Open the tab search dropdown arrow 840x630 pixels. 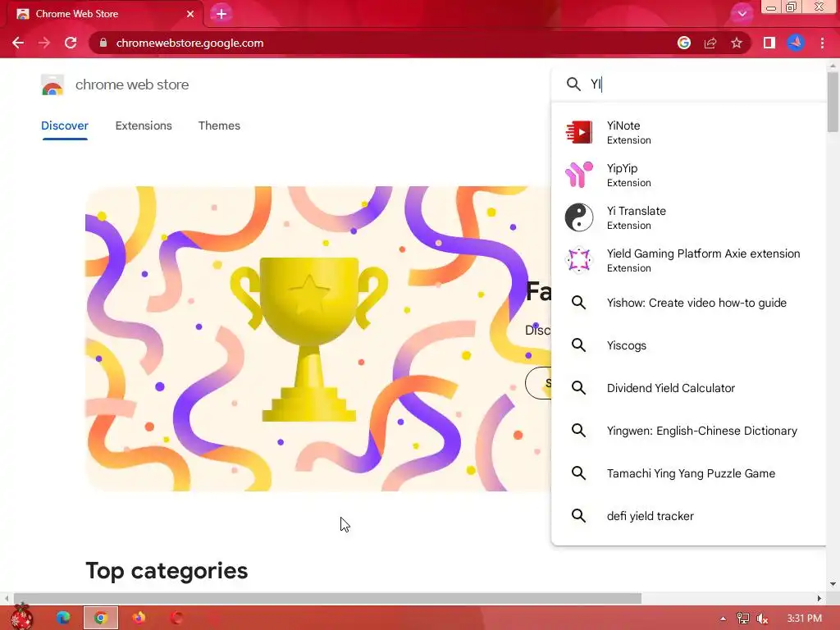coord(742,14)
